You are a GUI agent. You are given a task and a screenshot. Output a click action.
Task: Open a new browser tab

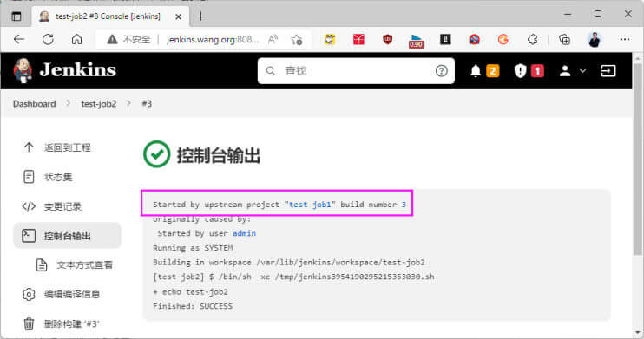coord(200,16)
